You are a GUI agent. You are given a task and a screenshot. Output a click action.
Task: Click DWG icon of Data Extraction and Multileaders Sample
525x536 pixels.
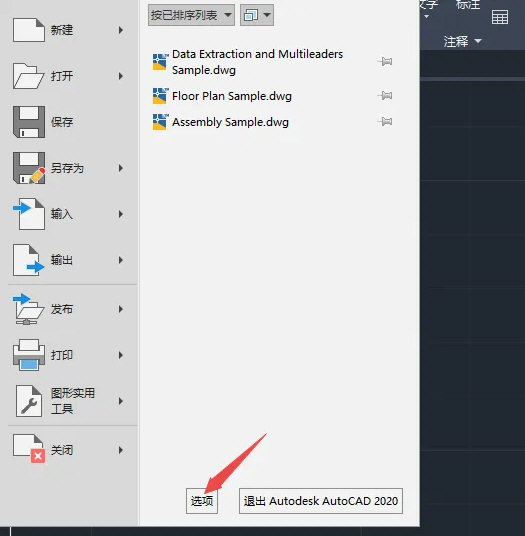click(x=160, y=62)
